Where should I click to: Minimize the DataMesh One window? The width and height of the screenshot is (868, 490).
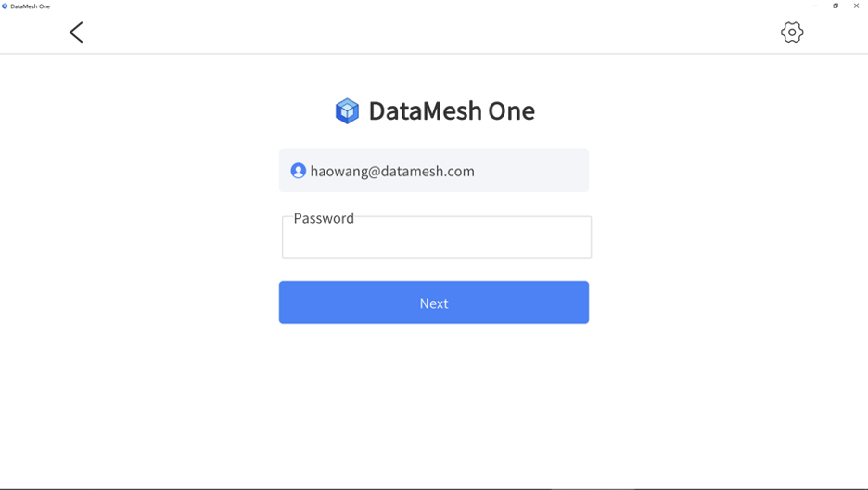click(x=815, y=6)
